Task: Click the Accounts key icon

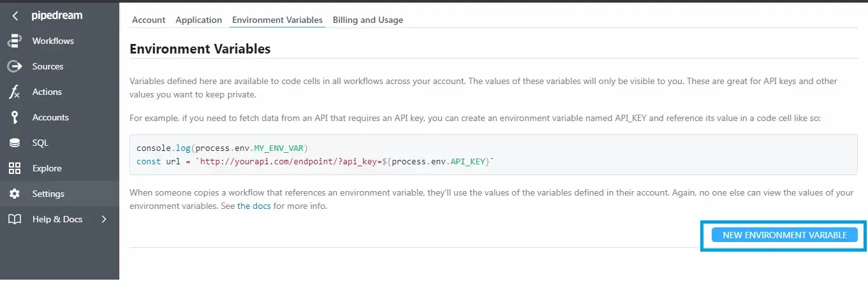Action: (14, 117)
